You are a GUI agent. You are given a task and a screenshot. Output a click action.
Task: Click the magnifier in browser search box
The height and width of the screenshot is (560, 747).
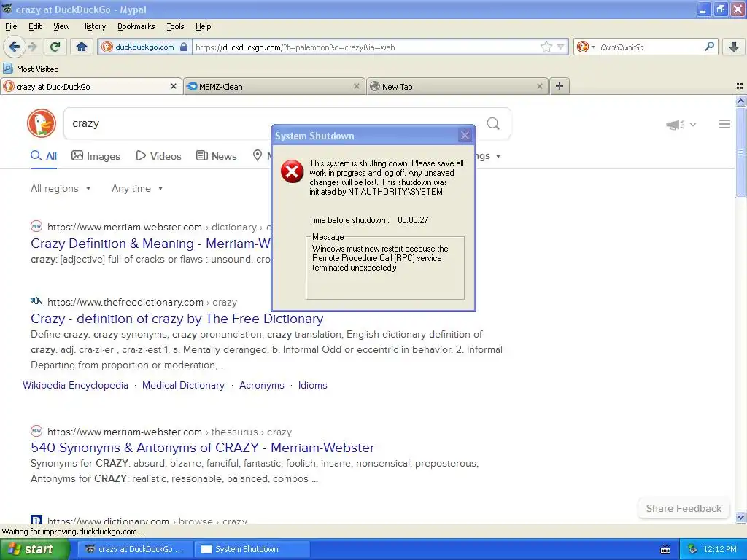coord(709,47)
